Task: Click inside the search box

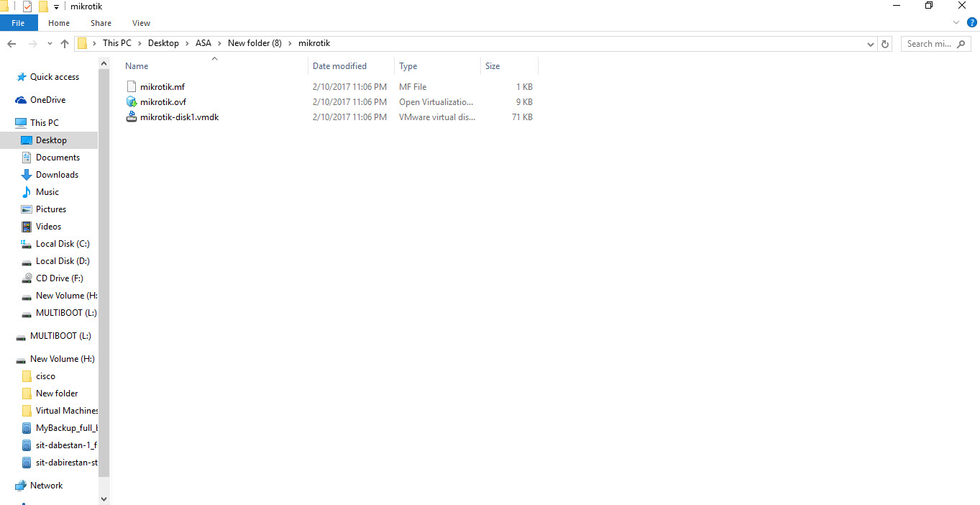Action: coord(930,43)
